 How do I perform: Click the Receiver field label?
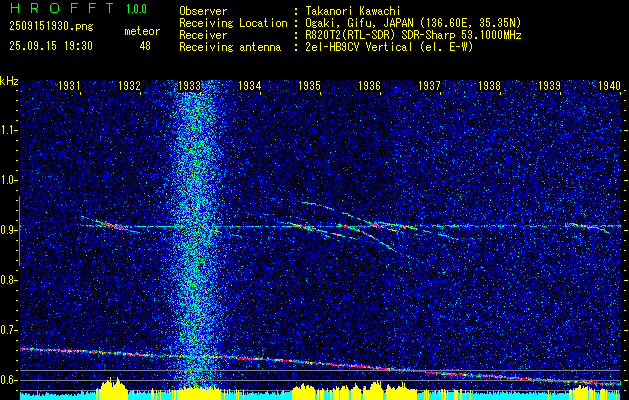click(203, 35)
